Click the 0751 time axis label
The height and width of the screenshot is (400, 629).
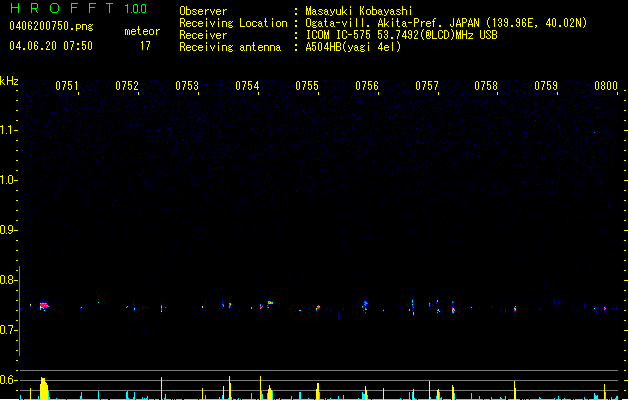(x=67, y=86)
